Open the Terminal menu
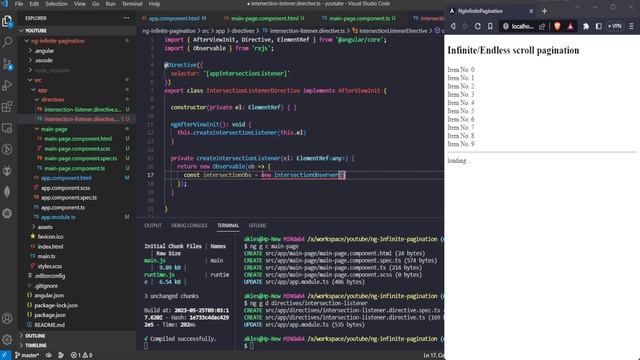The image size is (640, 360). click(x=132, y=4)
